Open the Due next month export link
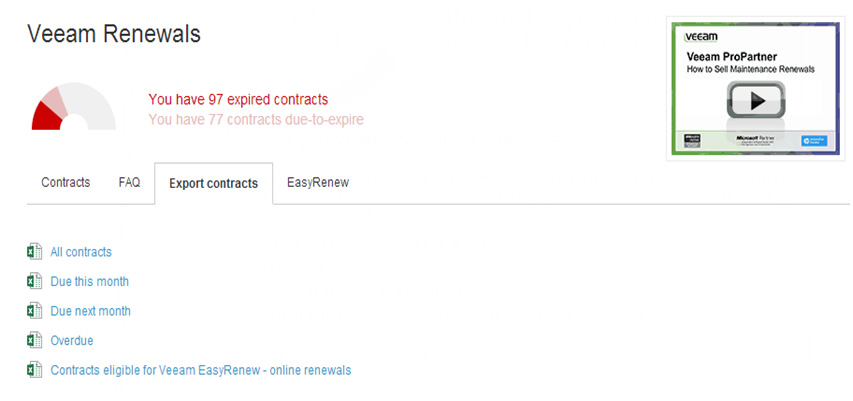This screenshot has height=401, width=853. (90, 311)
